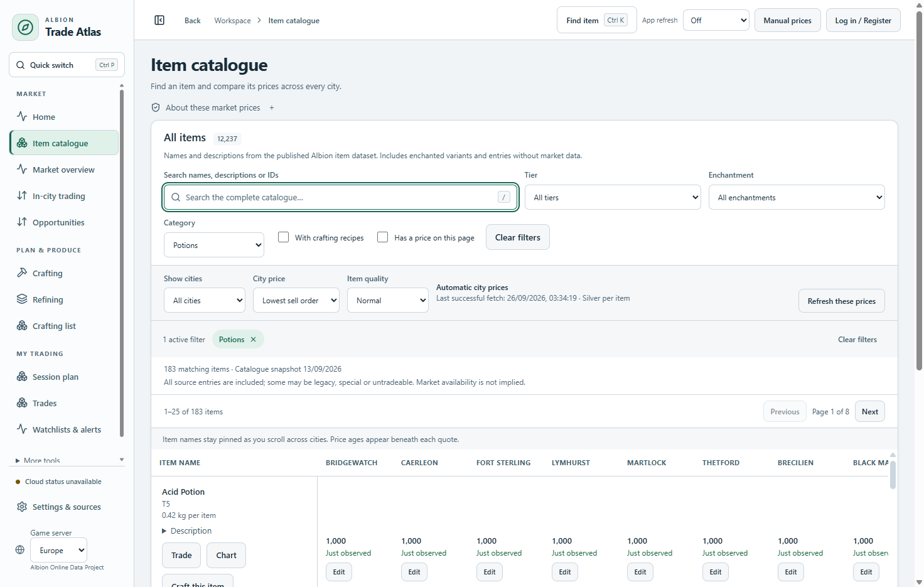This screenshot has width=924, height=587.
Task: Go to Home in the sidebar
Action: point(64,117)
